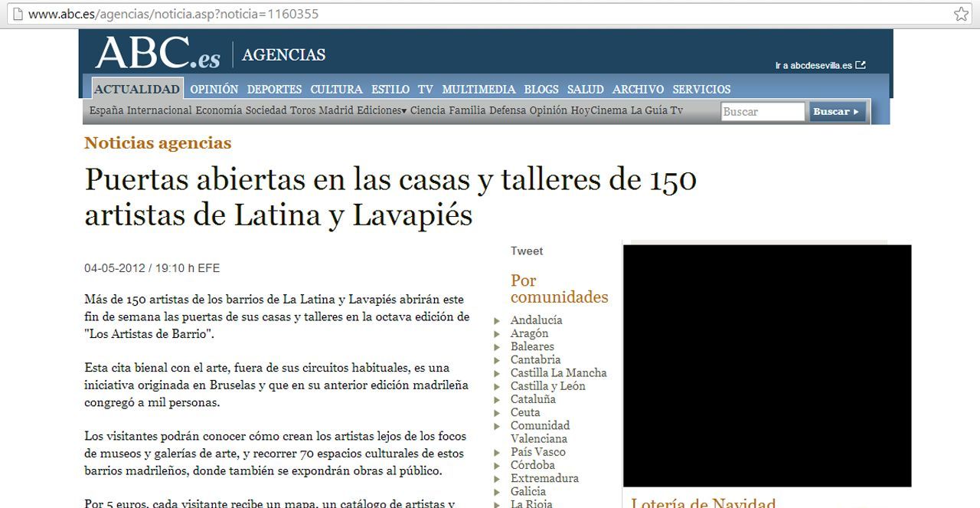Open the La Guía Tv subsection
Image resolution: width=980 pixels, height=508 pixels.
pyautogui.click(x=657, y=110)
